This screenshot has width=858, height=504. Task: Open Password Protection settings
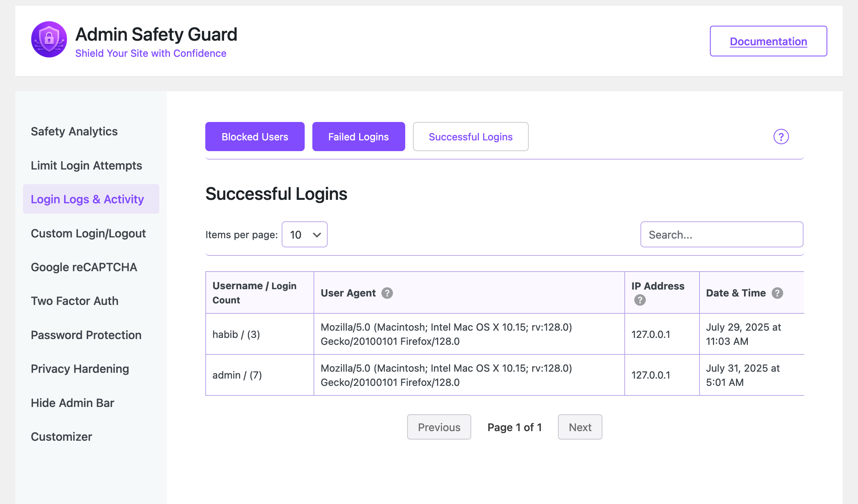coord(86,335)
